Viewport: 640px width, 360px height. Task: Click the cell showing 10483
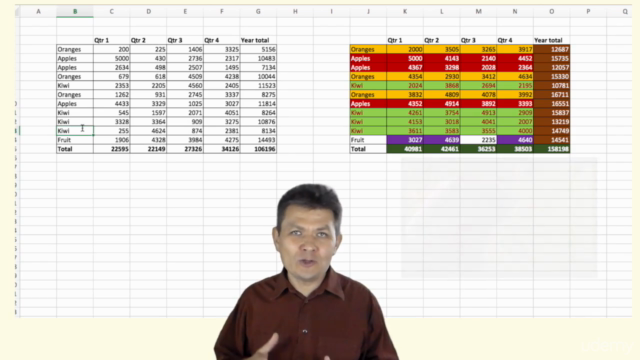point(258,58)
